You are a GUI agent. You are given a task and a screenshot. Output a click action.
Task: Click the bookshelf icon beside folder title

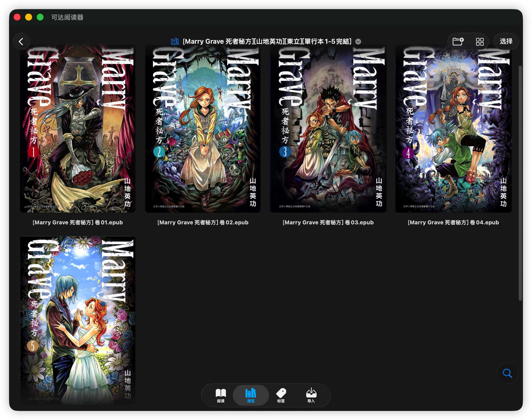coord(175,41)
